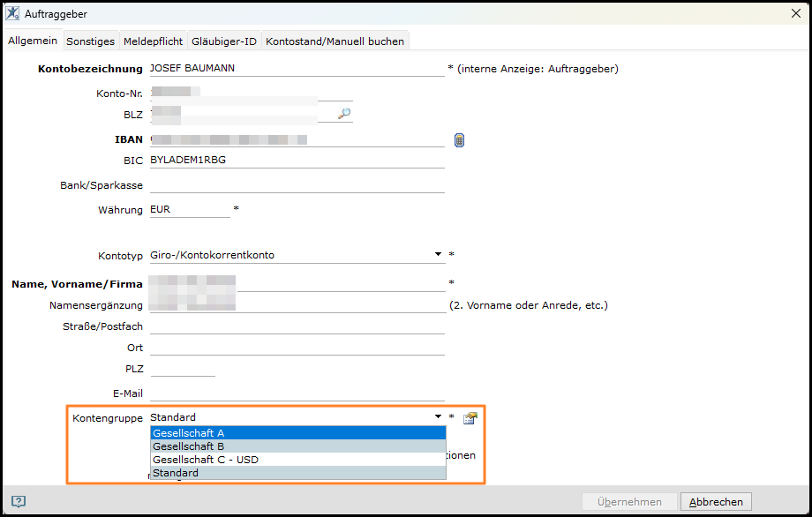This screenshot has height=517, width=812.
Task: Select Gesellschaft A from the list
Action: 298,433
